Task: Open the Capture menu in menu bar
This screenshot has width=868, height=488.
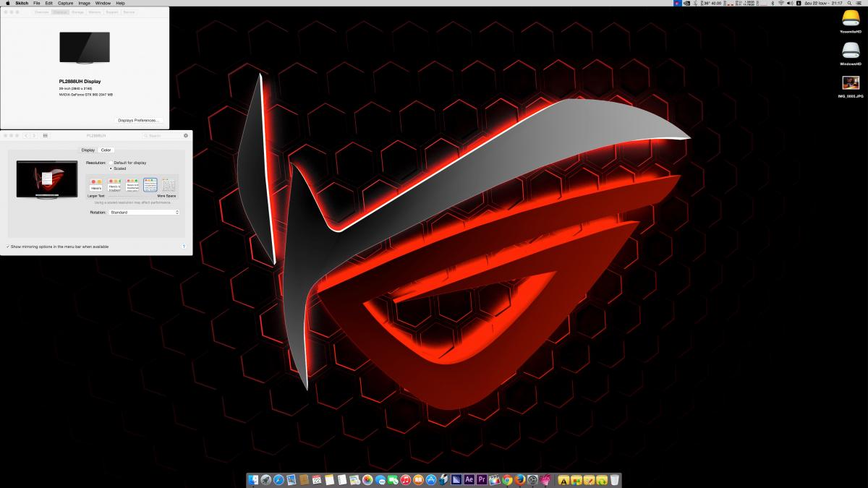Action: click(x=65, y=3)
